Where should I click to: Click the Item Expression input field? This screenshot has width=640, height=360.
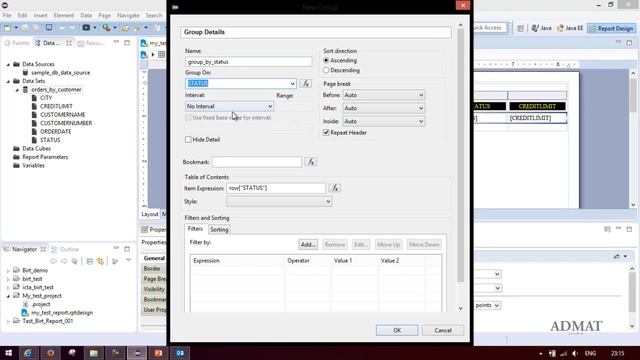276,188
